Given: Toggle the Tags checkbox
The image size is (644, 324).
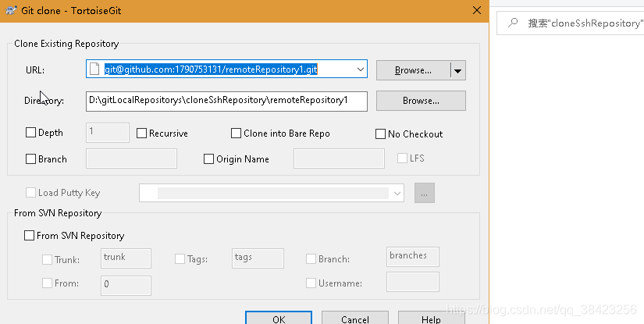Looking at the screenshot, I should point(180,258).
